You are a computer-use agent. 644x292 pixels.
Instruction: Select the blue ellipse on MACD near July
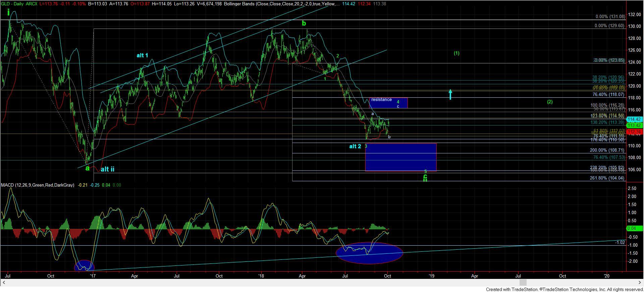(x=369, y=253)
